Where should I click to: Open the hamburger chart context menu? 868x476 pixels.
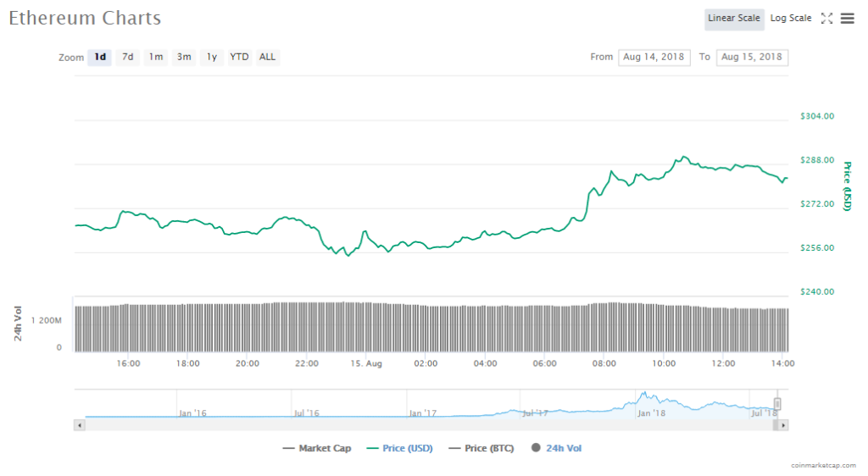[847, 19]
